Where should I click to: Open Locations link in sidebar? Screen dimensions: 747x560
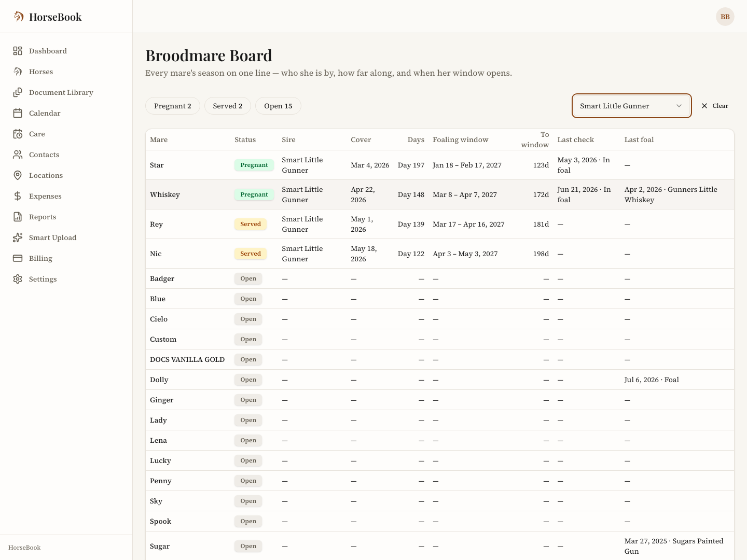(x=66, y=175)
